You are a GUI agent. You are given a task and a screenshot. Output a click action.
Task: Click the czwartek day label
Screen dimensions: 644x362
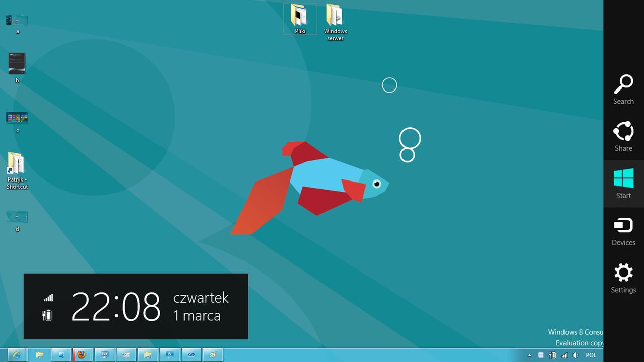coord(201,298)
